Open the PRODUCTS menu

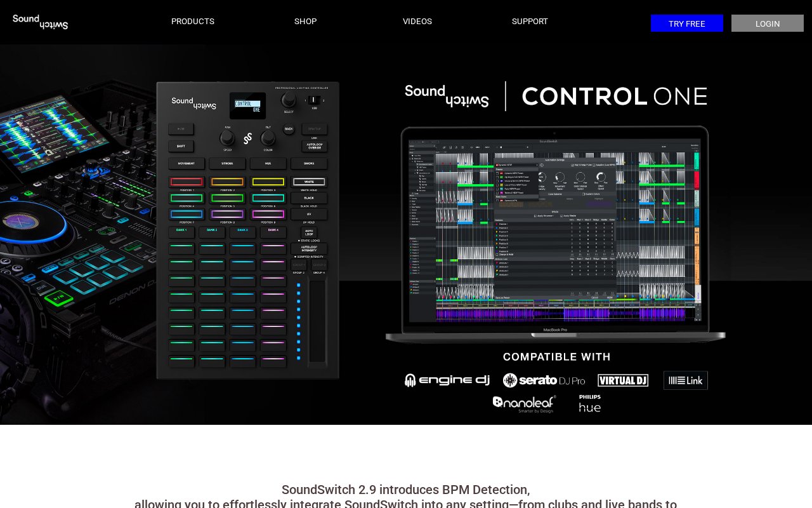click(193, 22)
